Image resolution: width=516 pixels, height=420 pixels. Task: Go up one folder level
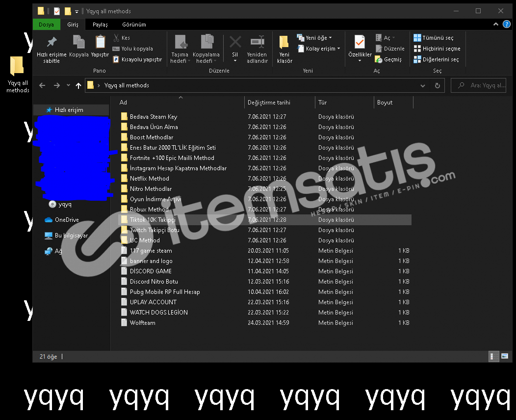78,85
